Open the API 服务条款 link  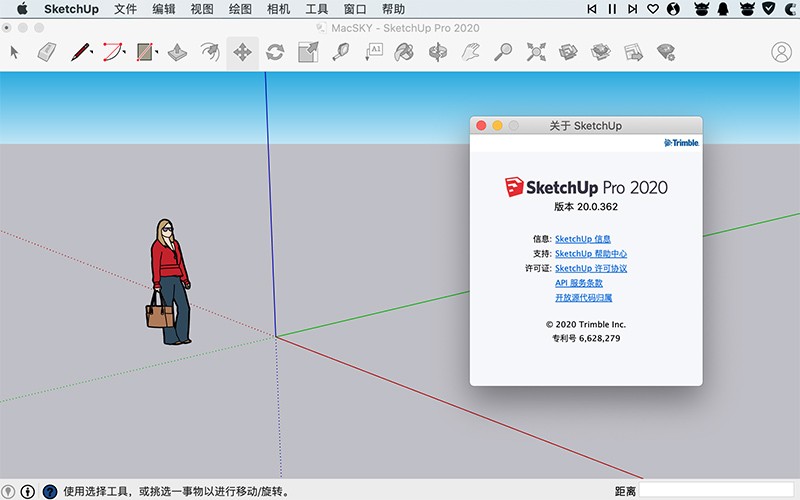579,283
